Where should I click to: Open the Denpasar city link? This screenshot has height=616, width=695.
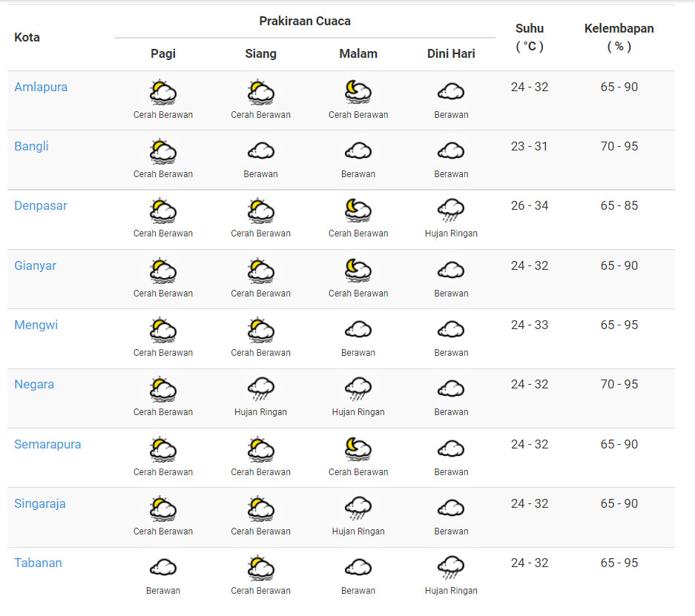tap(41, 205)
